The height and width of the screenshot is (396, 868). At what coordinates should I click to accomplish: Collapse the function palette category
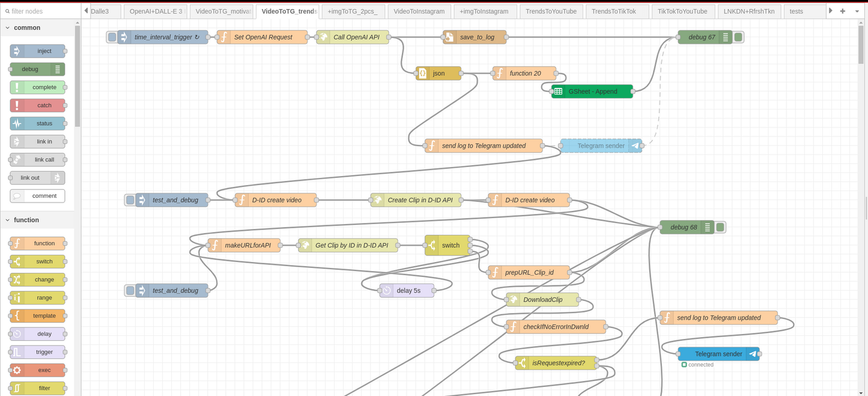pyautogui.click(x=8, y=220)
